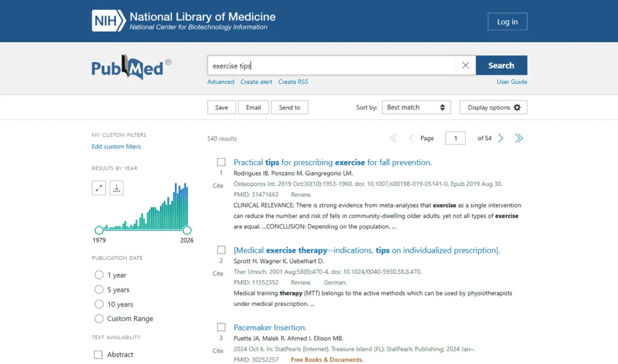Click Cite under result 3
The image size is (618, 364).
point(218,351)
